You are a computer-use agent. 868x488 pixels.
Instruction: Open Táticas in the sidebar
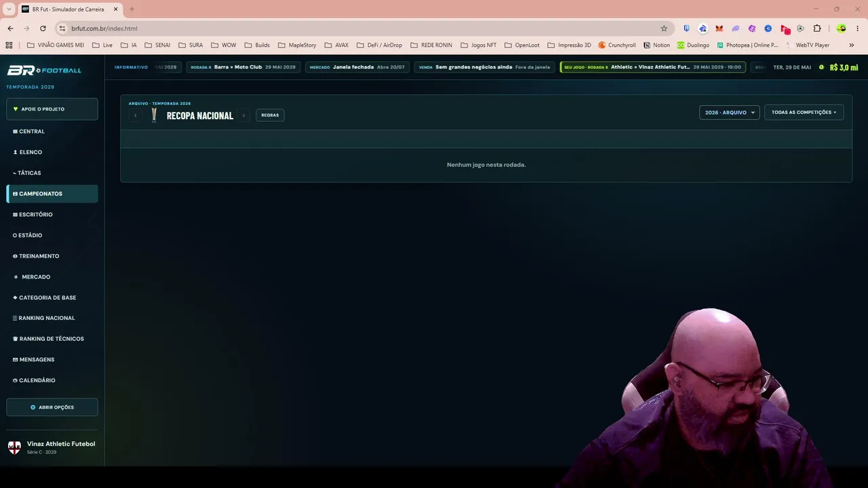pos(52,173)
